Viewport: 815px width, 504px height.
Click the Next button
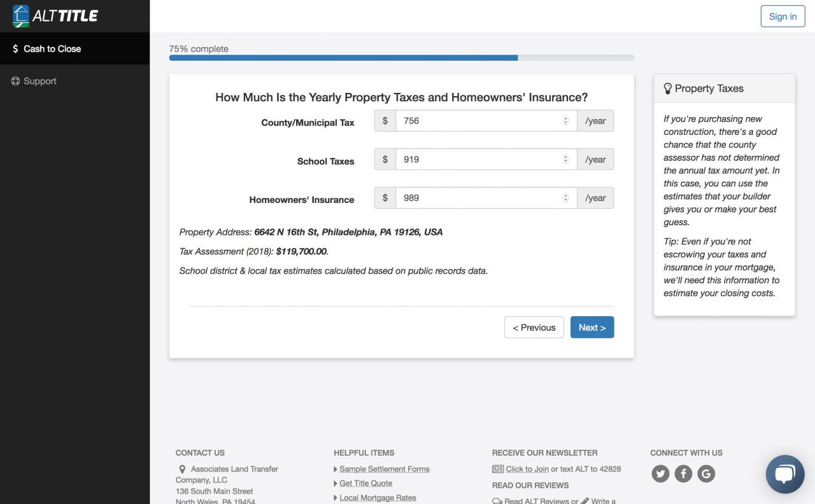(592, 327)
